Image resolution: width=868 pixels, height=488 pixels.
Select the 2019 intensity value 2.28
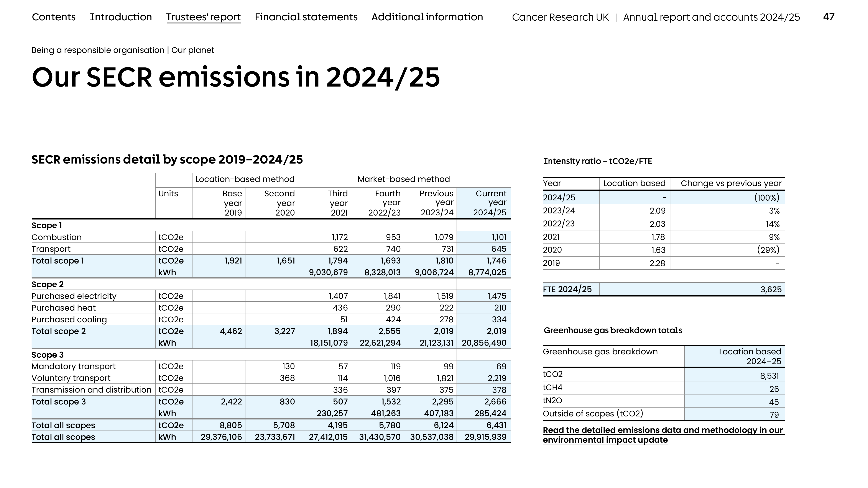pyautogui.click(x=658, y=263)
